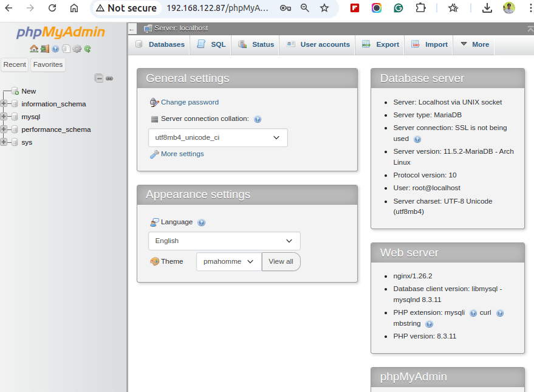This screenshot has width=534, height=392.
Task: Open the More tab dropdown
Action: pyautogui.click(x=474, y=44)
